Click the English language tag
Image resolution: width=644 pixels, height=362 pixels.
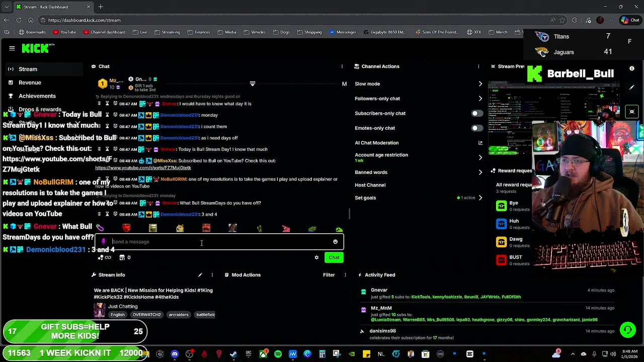coord(117,315)
